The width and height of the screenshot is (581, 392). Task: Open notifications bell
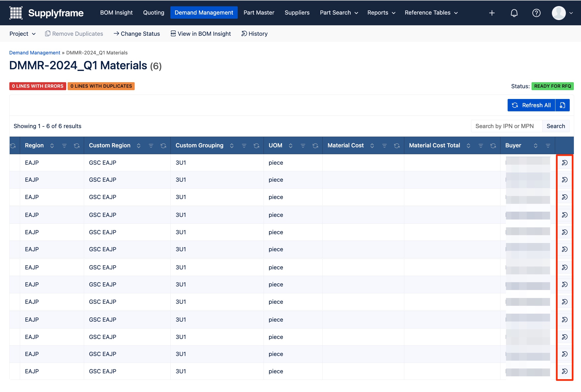(514, 13)
